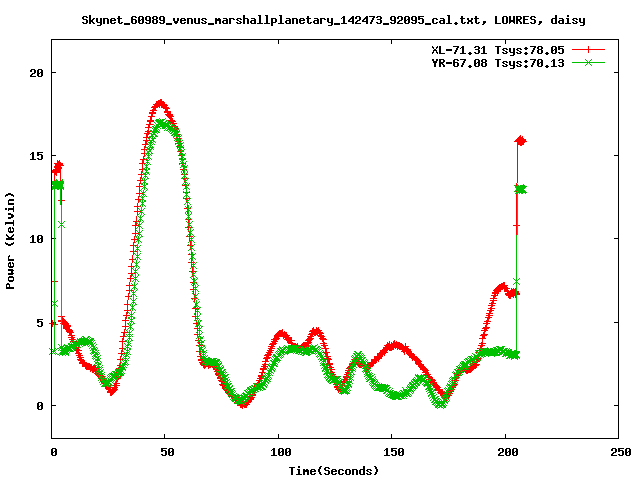The width and height of the screenshot is (640, 480).
Task: Click y-axis tick label 15
Action: 36,156
